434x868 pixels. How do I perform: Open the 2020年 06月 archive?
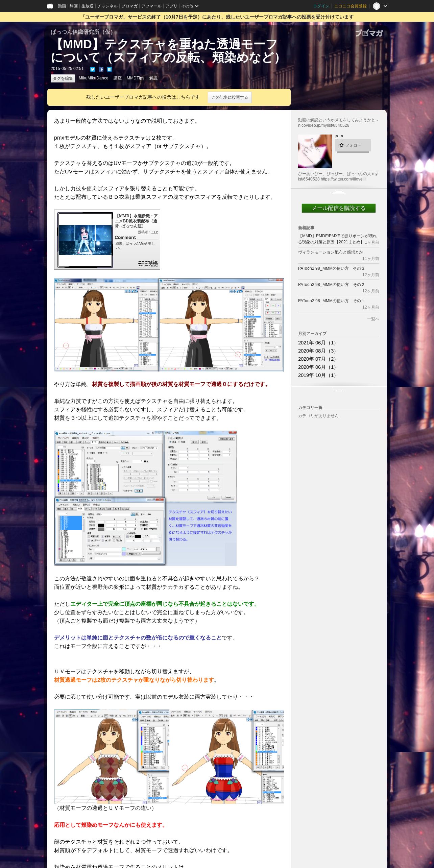[x=318, y=367]
